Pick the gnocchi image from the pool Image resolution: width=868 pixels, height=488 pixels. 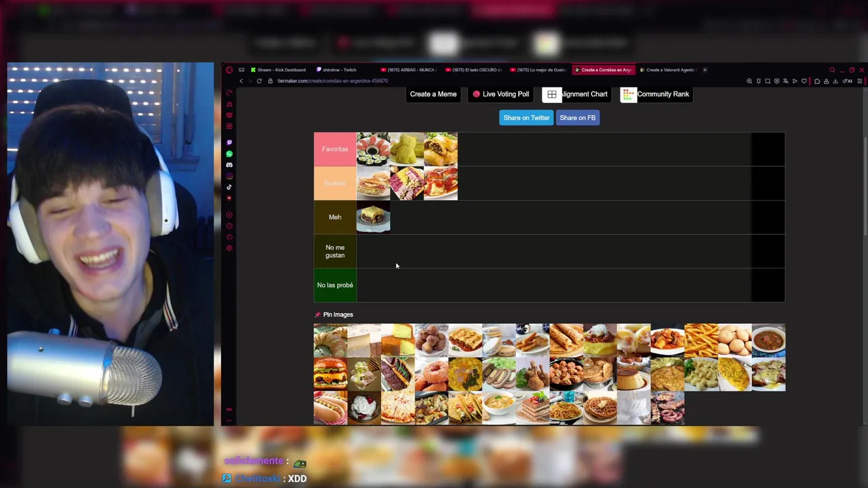tap(701, 374)
